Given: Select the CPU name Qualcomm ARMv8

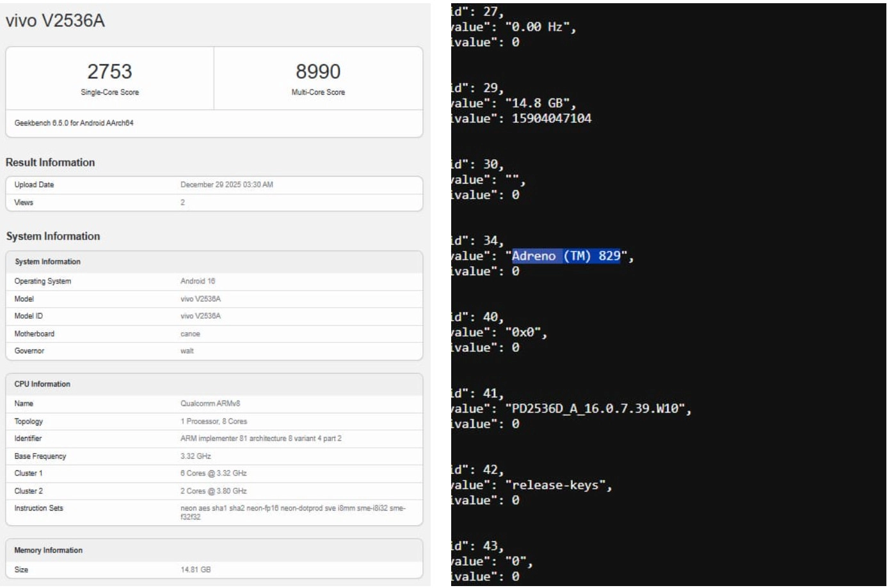Looking at the screenshot, I should pyautogui.click(x=210, y=404).
